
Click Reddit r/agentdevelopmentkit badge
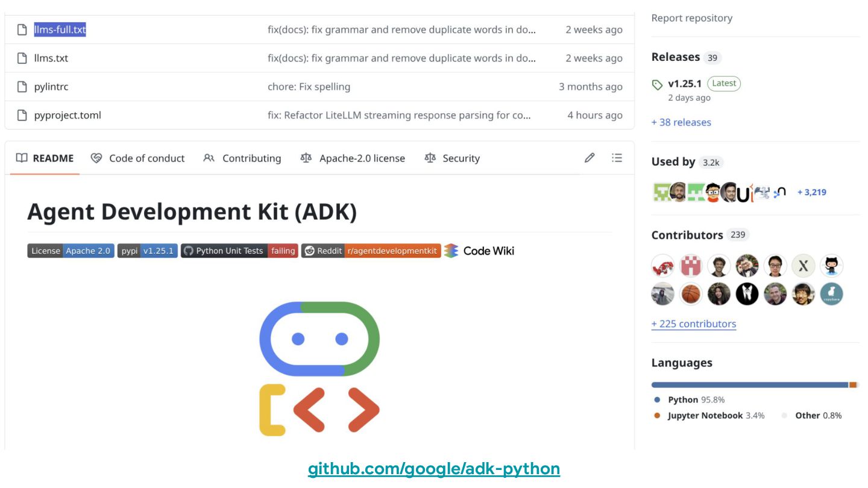click(x=371, y=251)
